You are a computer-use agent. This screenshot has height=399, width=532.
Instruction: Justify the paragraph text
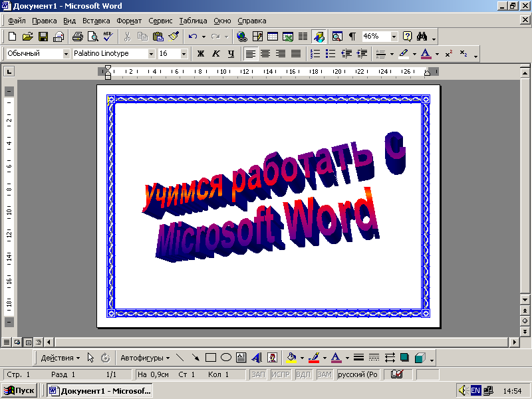(x=296, y=54)
